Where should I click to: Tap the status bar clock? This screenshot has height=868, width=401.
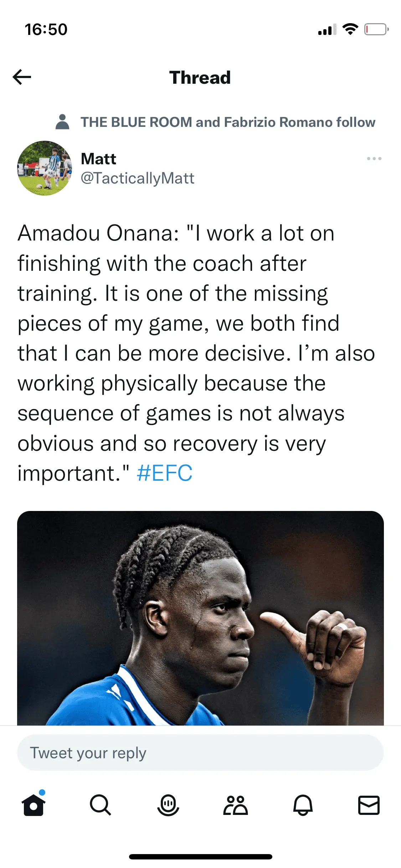[46, 30]
